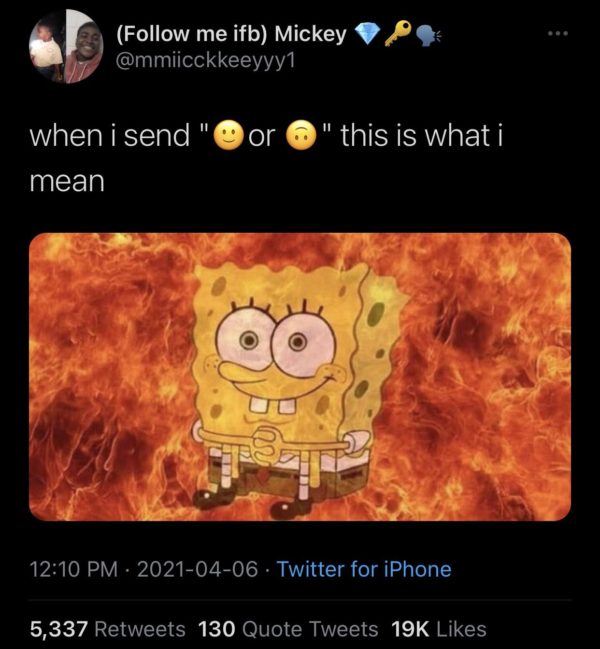Open the "Twitter for iPhone" source link
The image size is (600, 649).
364,569
